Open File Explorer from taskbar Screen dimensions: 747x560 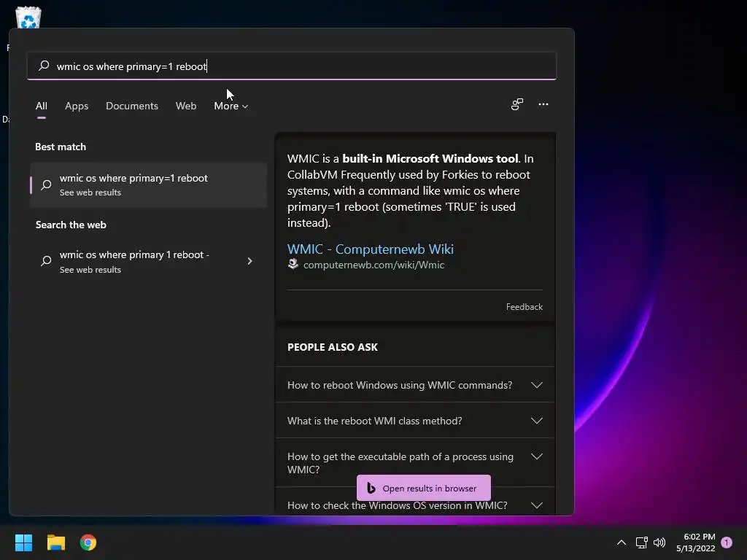(55, 542)
